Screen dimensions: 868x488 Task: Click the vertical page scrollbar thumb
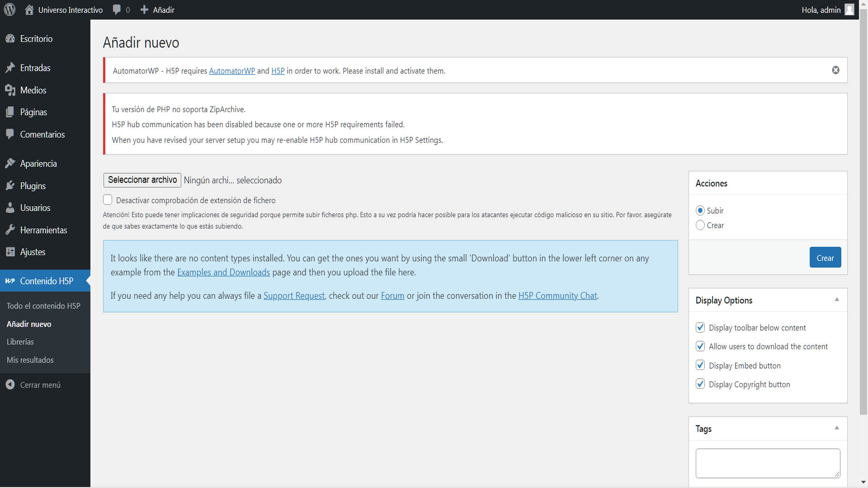click(863, 212)
